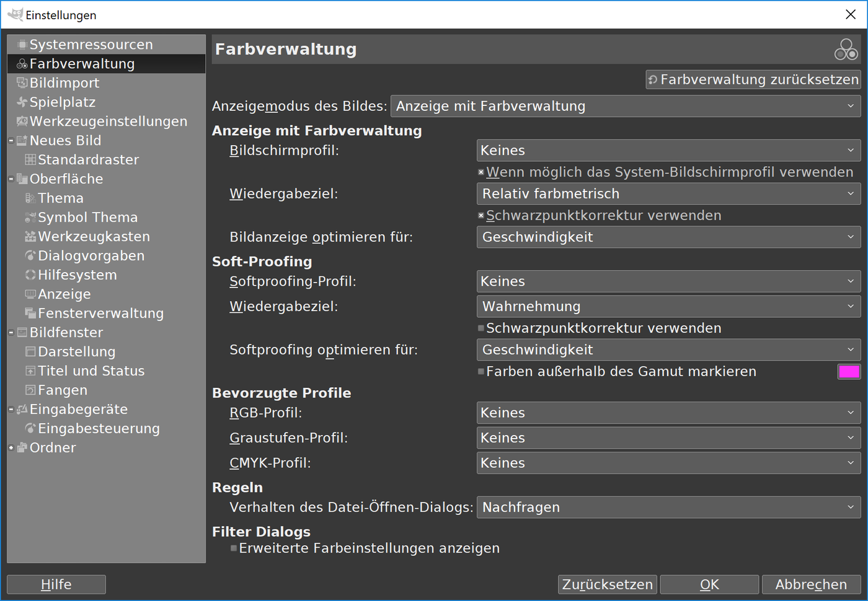Click the Bildimport icon

[x=22, y=83]
